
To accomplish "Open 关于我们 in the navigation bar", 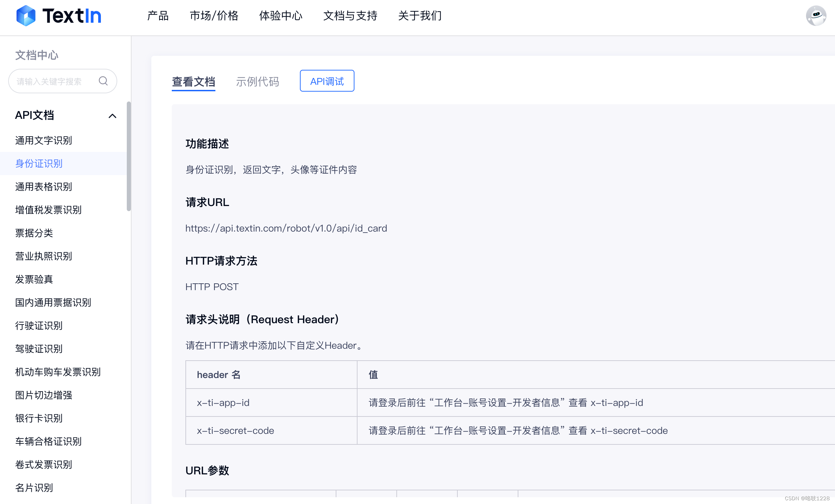I will [420, 16].
